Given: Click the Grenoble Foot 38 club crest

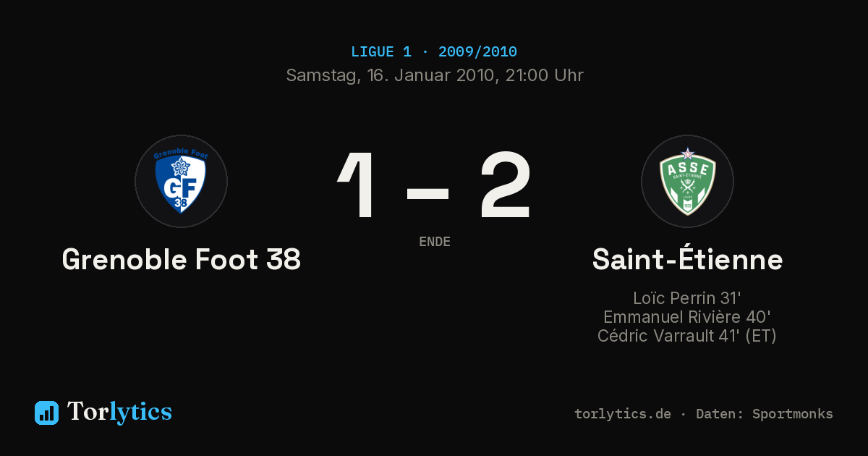Looking at the screenshot, I should tap(181, 181).
